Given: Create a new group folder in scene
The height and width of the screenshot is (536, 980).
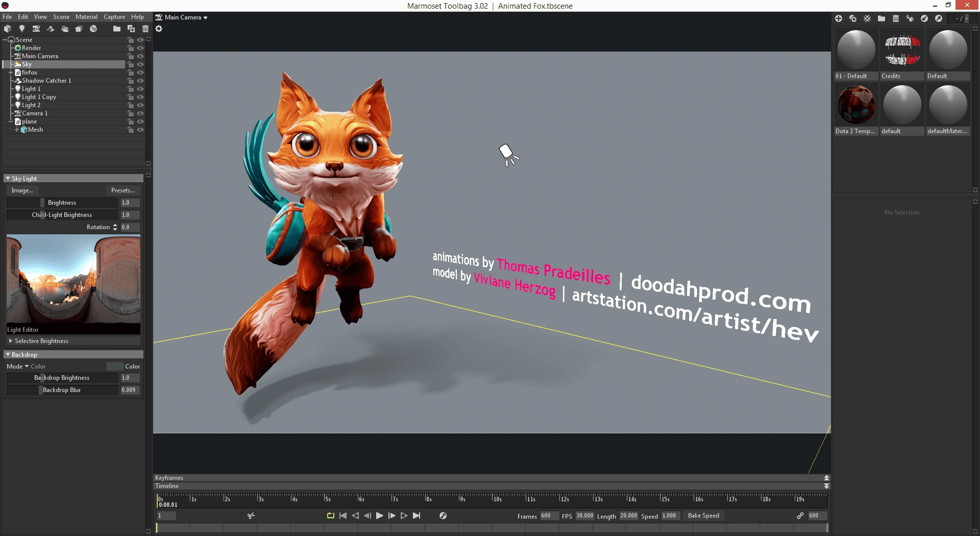Looking at the screenshot, I should tap(117, 29).
